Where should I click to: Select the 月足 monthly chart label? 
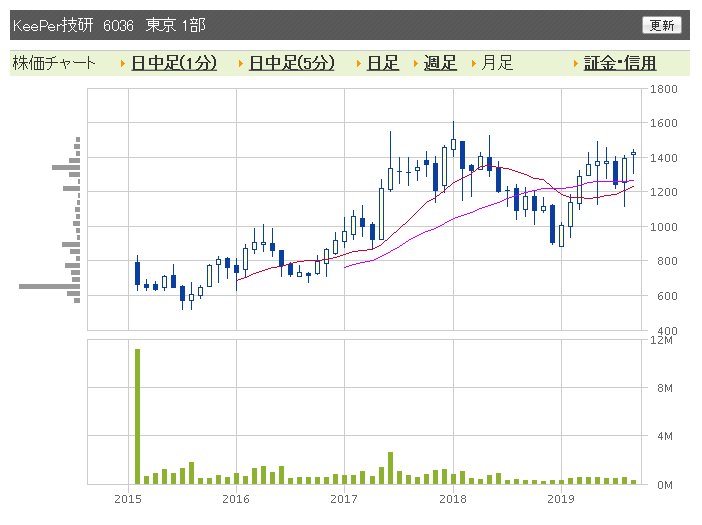[x=497, y=63]
